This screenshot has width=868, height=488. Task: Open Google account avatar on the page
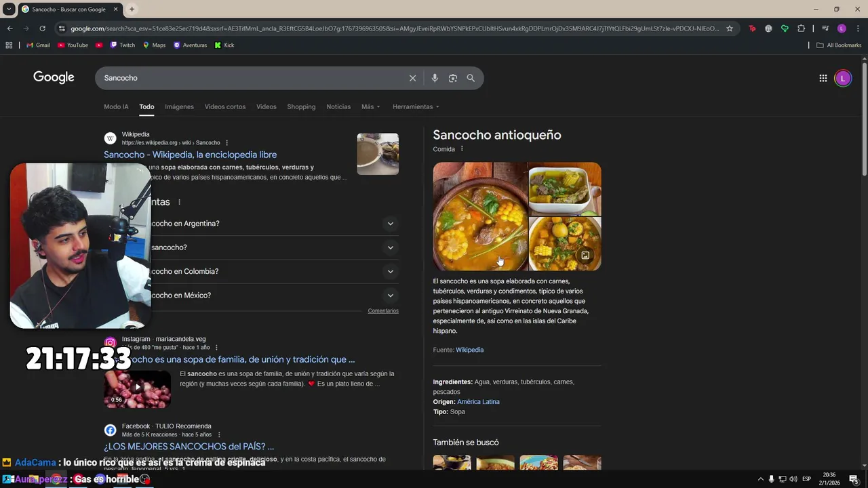pyautogui.click(x=843, y=78)
